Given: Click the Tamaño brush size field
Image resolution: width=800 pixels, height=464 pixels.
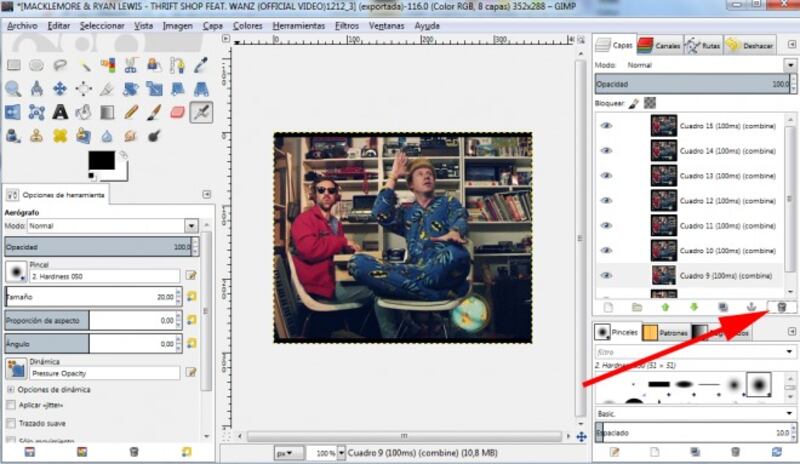Looking at the screenshot, I should point(92,296).
